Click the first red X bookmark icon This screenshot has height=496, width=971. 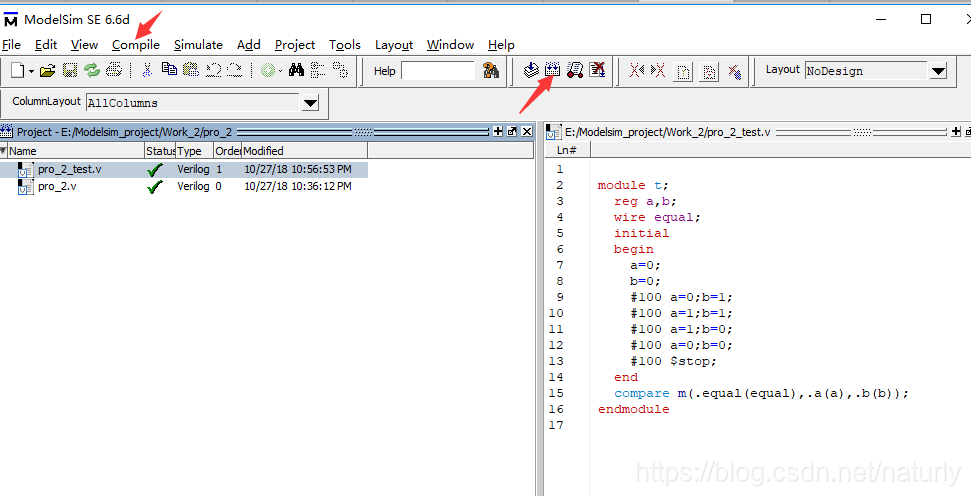coord(637,71)
